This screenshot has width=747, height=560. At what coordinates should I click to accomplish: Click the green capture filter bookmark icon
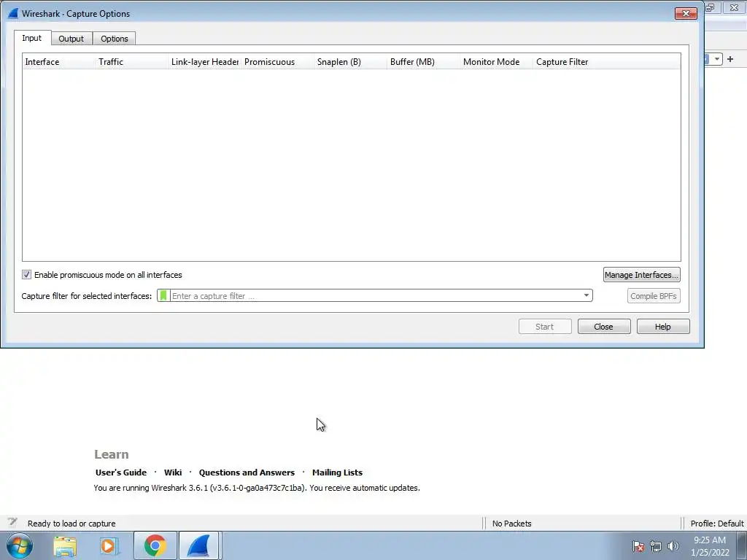[x=163, y=296]
